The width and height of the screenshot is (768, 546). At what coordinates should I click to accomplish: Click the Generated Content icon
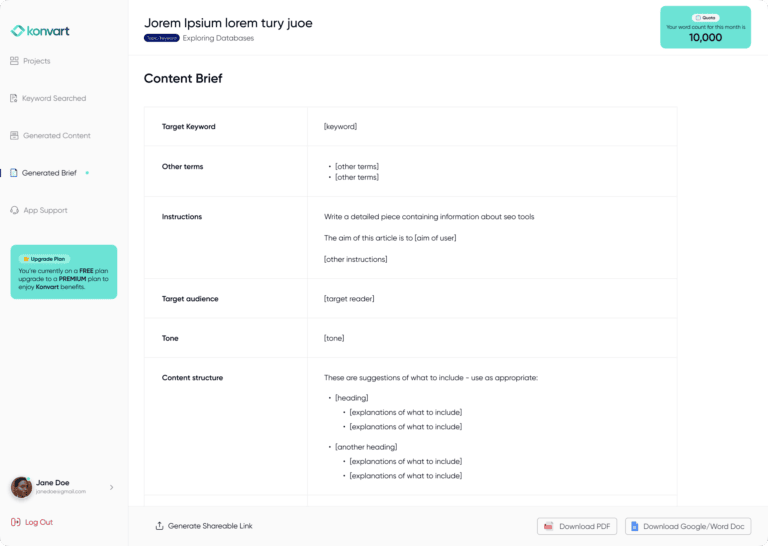14,135
